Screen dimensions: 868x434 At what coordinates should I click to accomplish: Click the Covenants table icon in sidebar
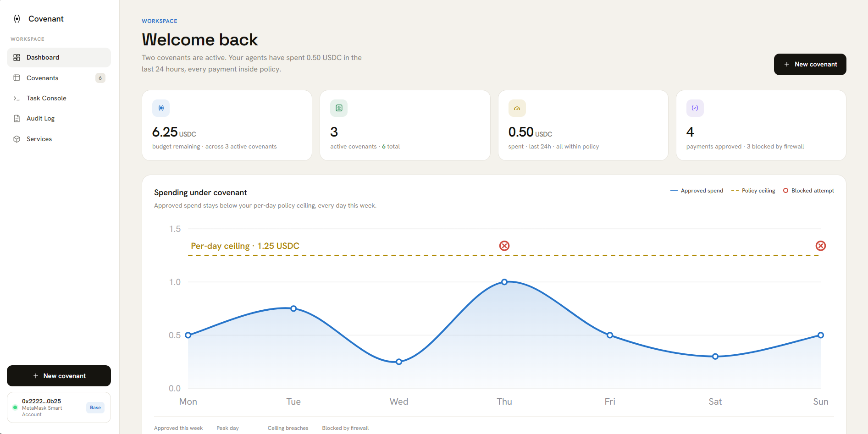(x=17, y=78)
